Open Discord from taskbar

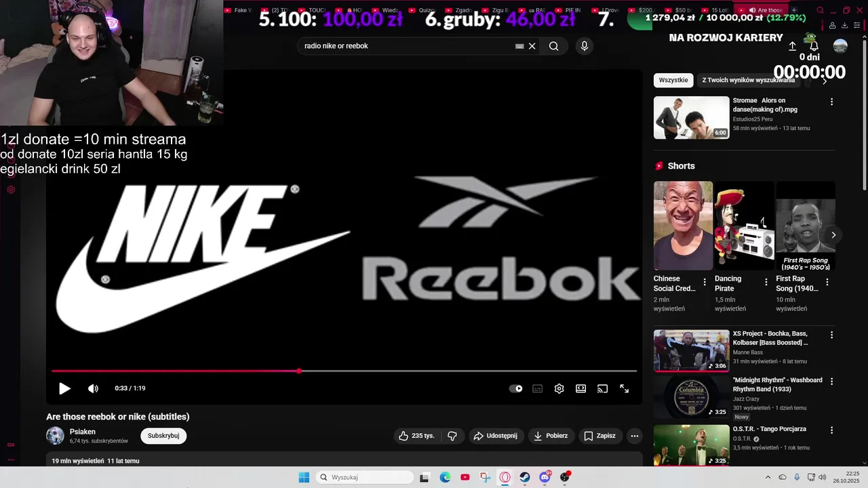tap(545, 477)
